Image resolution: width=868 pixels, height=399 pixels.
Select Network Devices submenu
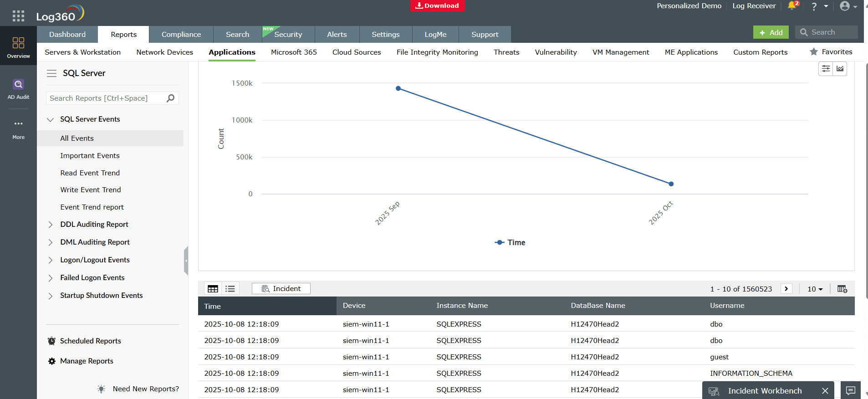point(165,52)
